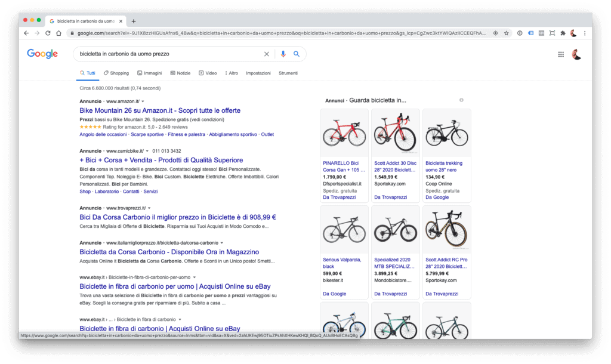
Task: Switch to Video results tab
Action: point(208,73)
